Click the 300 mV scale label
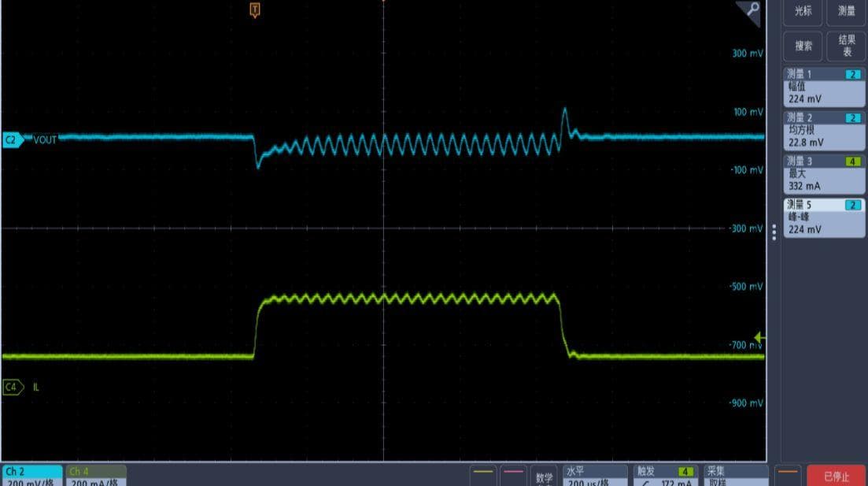 click(748, 54)
